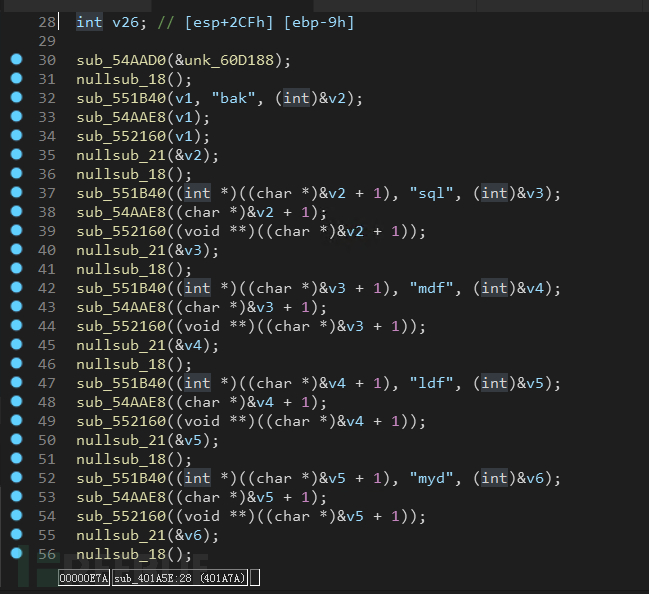
Task: Click sub_551B40 on line 32
Action: pos(121,99)
